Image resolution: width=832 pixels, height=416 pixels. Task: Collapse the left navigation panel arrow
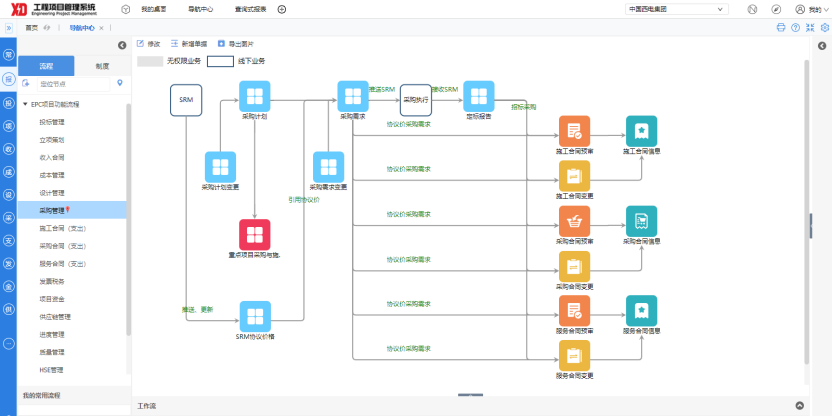(122, 45)
